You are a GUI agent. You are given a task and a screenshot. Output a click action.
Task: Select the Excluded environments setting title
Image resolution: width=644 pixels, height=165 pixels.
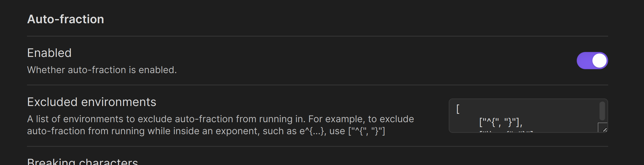[92, 102]
